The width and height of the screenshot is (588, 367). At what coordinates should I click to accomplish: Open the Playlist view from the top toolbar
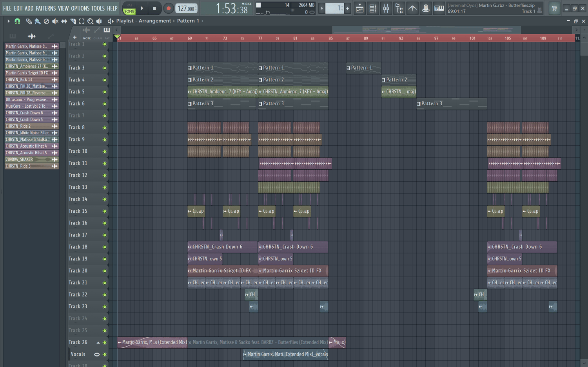[x=359, y=8]
